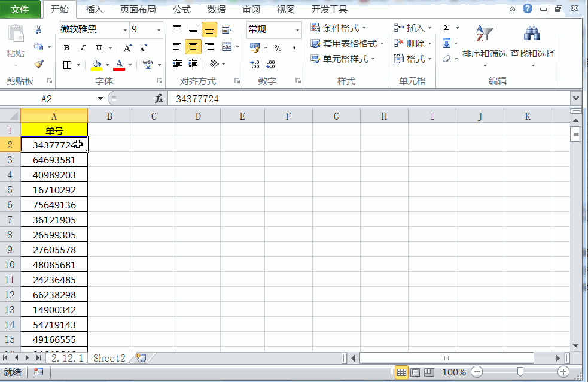Click the text orientation icon
Viewport: 588px width, 382px height.
pos(214,64)
